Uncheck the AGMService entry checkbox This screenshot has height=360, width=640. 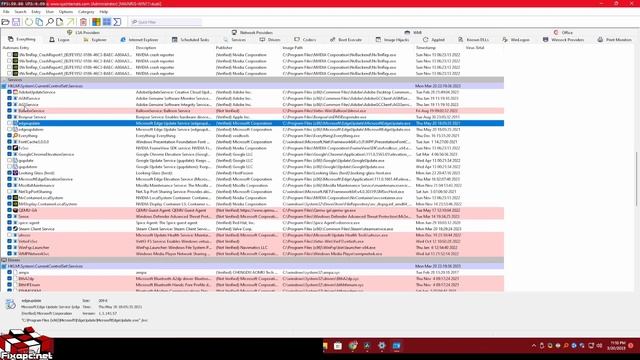pos(9,98)
